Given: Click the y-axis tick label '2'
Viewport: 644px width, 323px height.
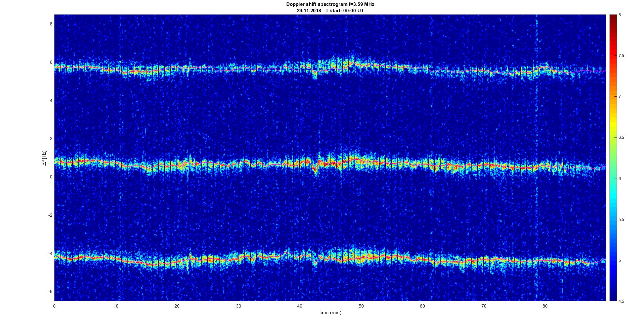Looking at the screenshot, I should (x=51, y=138).
